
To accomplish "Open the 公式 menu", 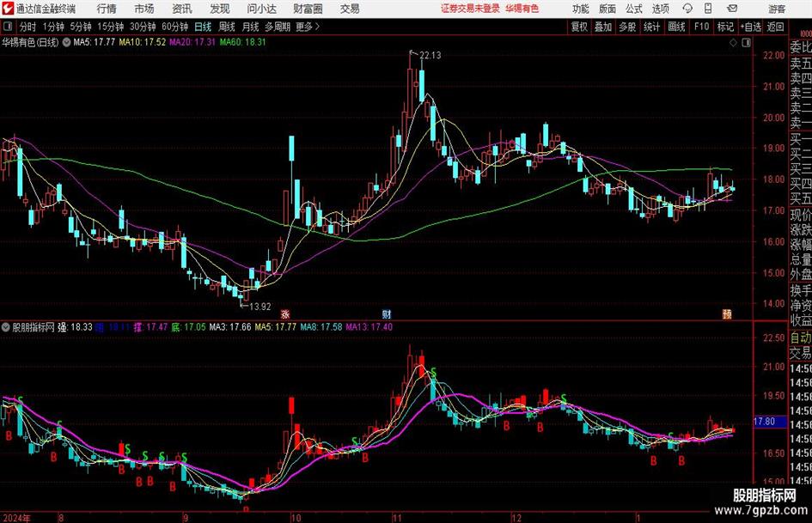I will (634, 9).
